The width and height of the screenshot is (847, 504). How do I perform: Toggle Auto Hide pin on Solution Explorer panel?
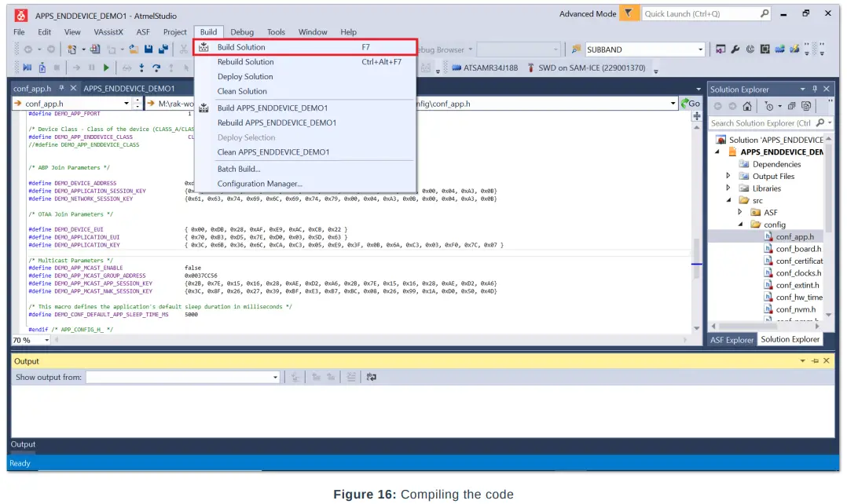point(815,88)
